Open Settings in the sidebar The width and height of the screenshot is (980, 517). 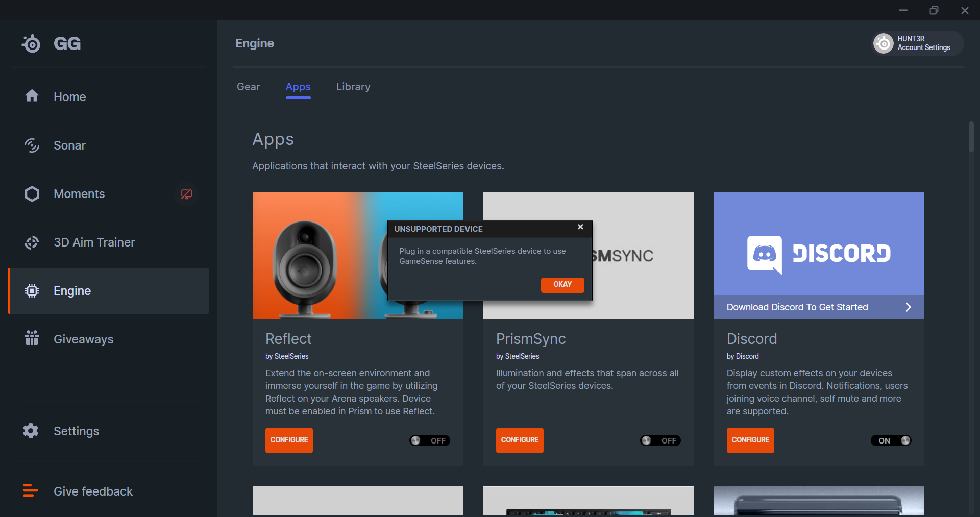tap(109, 431)
